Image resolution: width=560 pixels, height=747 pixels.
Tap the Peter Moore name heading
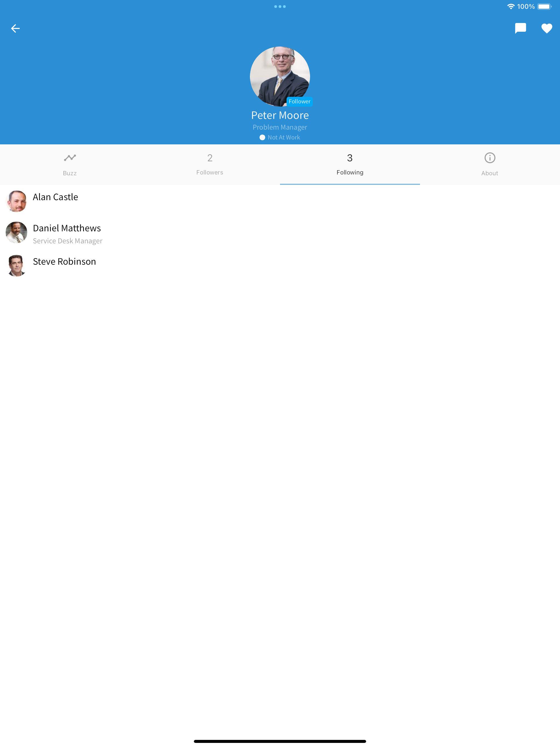coord(280,115)
